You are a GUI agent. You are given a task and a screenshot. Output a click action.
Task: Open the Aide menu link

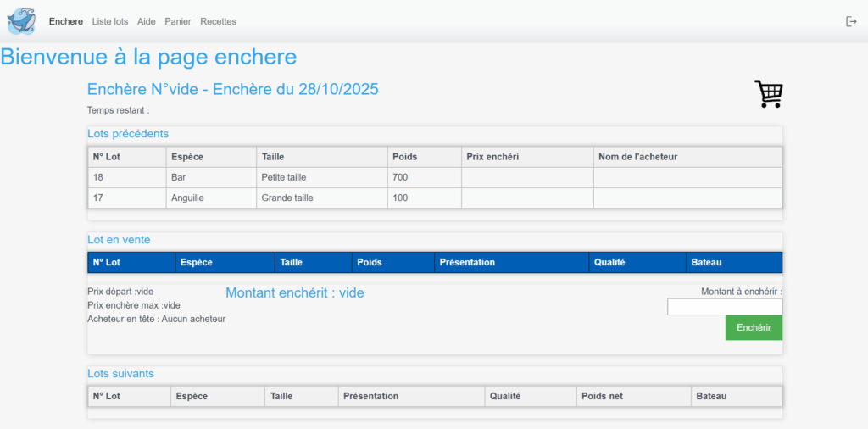[x=147, y=21]
